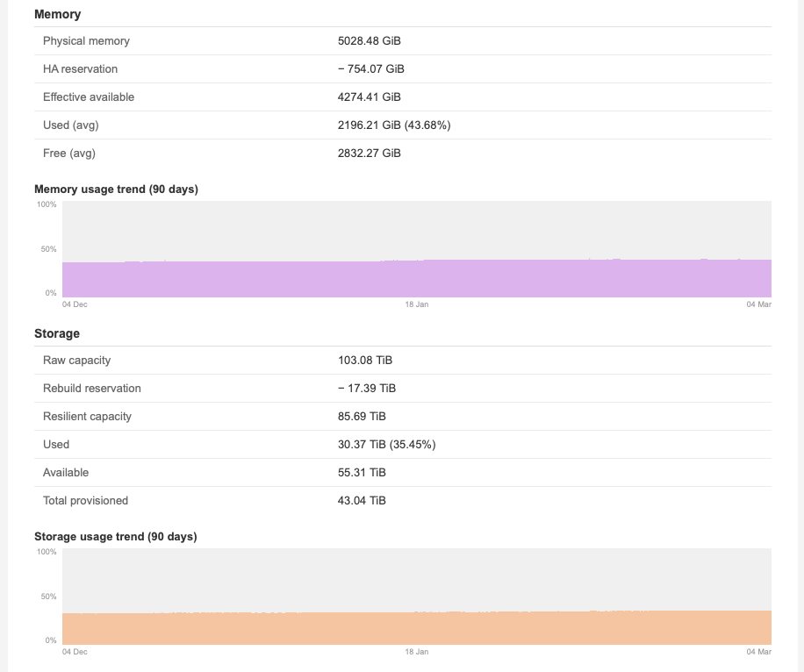The width and height of the screenshot is (804, 672).
Task: Click the purple memory usage chart area
Action: [417, 279]
